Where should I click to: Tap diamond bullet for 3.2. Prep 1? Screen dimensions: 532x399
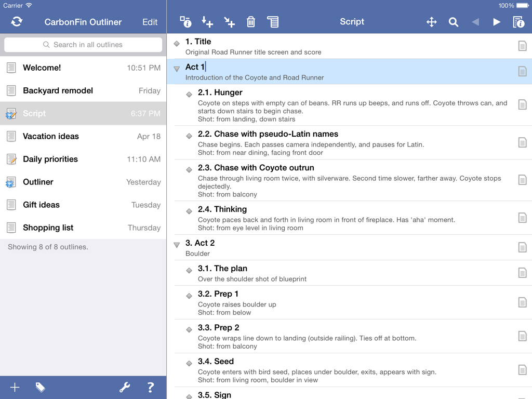(x=189, y=296)
